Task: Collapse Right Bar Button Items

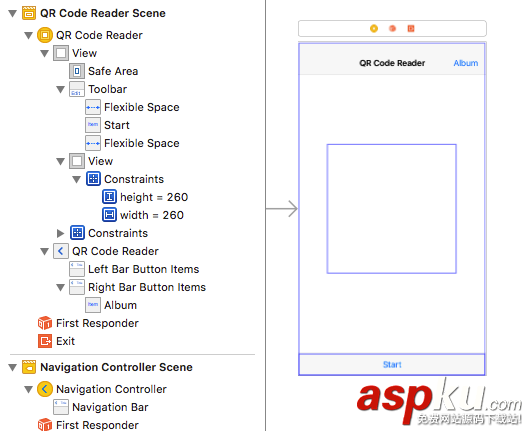Action: click(60, 287)
